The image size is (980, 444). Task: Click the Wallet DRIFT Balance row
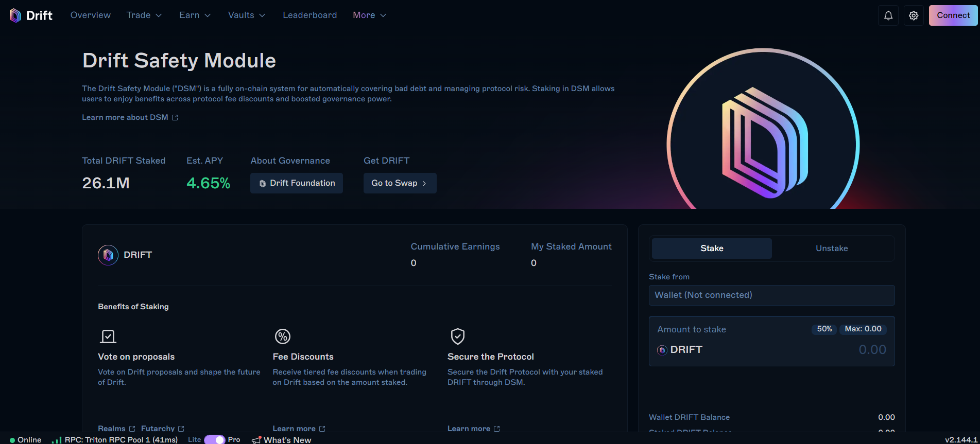click(771, 417)
